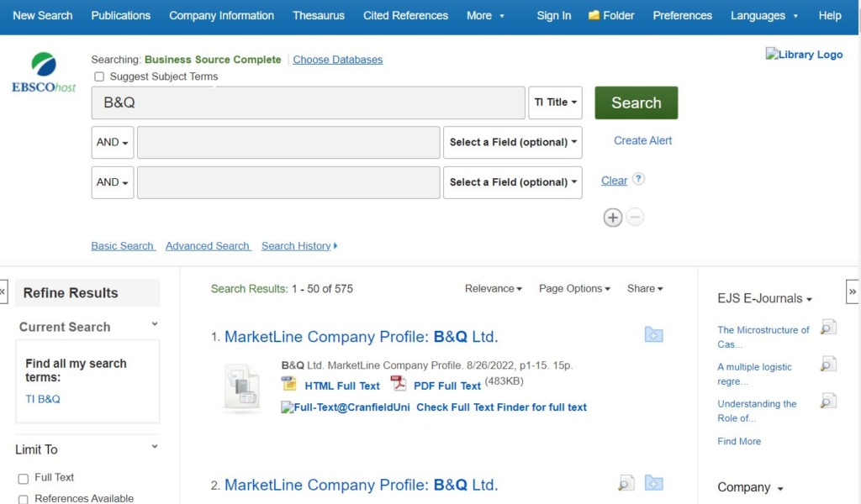The width and height of the screenshot is (861, 504).
Task: Click the add search row plus icon
Action: (x=613, y=218)
